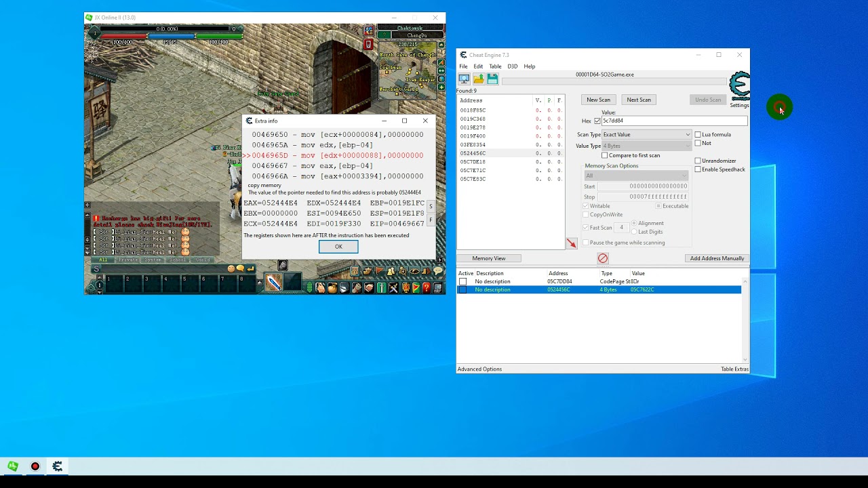
Task: Open Table Extras
Action: [x=734, y=369]
